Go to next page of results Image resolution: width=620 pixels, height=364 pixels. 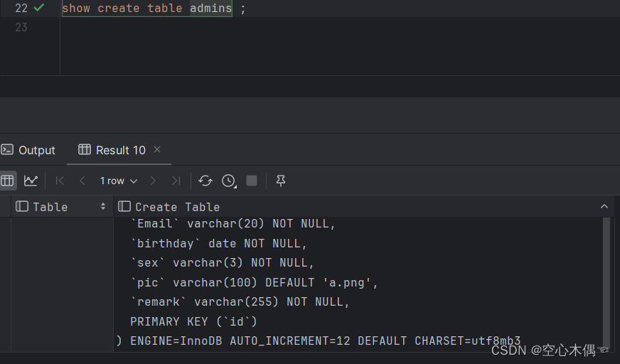point(153,181)
